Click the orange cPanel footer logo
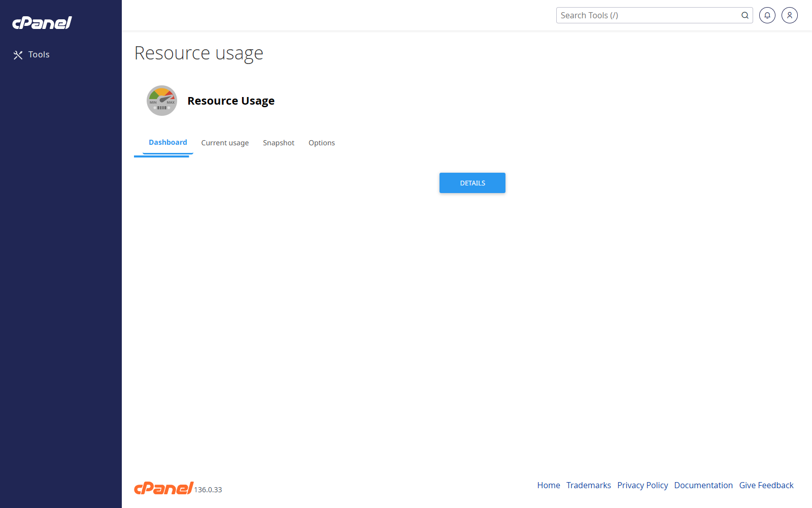This screenshot has width=812, height=508. [x=163, y=488]
